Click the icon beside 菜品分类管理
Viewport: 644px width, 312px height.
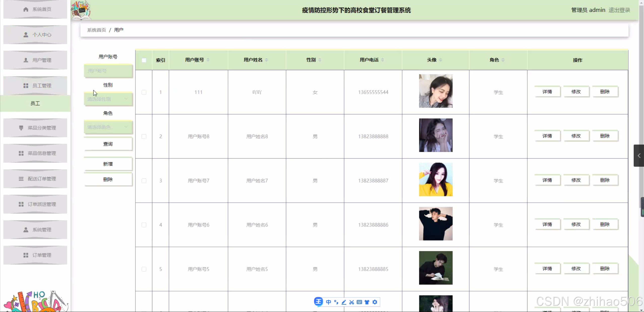(x=21, y=128)
